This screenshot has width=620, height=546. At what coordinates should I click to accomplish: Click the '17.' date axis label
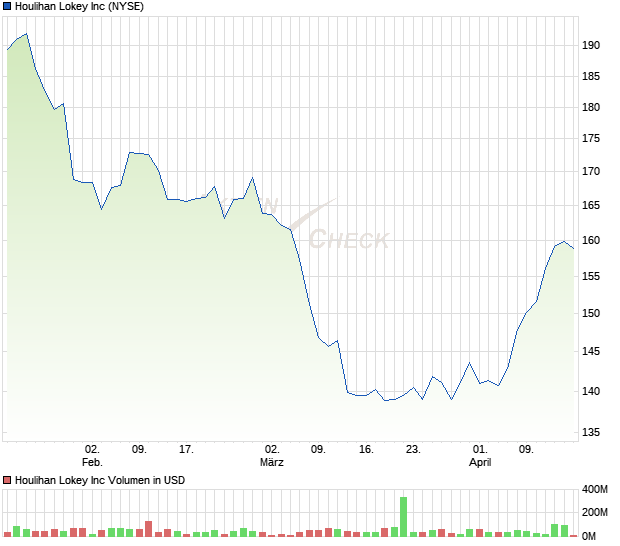tap(186, 450)
